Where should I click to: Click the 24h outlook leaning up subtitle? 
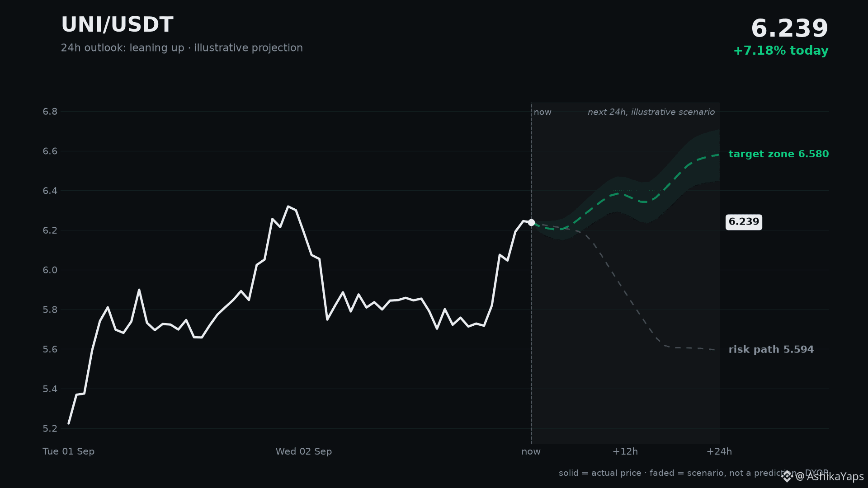coord(182,48)
